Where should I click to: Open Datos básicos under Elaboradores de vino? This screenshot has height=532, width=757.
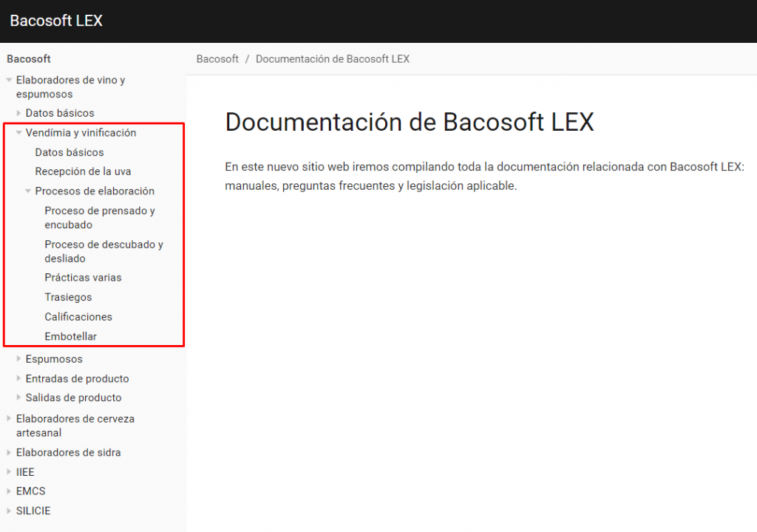pos(60,113)
